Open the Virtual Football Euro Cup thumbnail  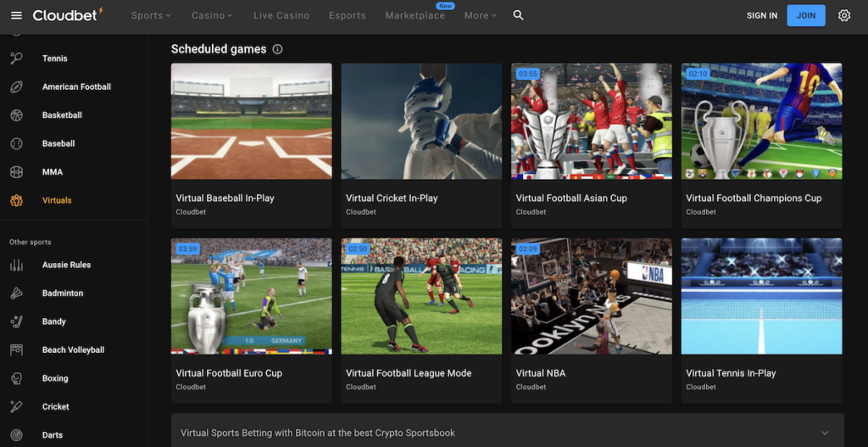[251, 296]
